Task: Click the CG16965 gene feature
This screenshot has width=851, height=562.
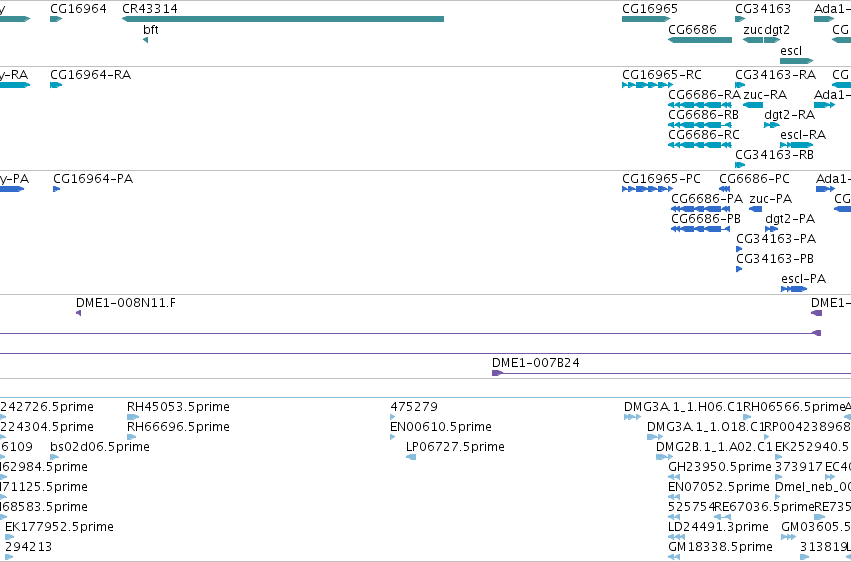Action: (x=646, y=19)
